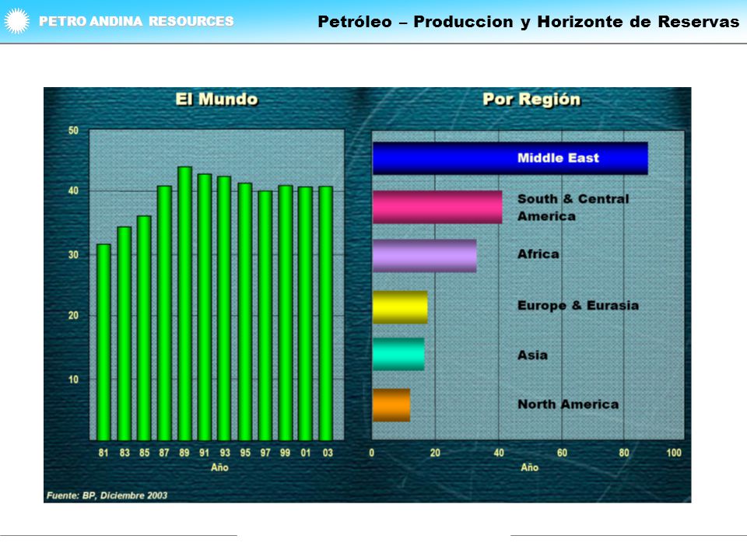747x560 pixels.
Task: Select the green bar for year 83
Action: point(124,334)
